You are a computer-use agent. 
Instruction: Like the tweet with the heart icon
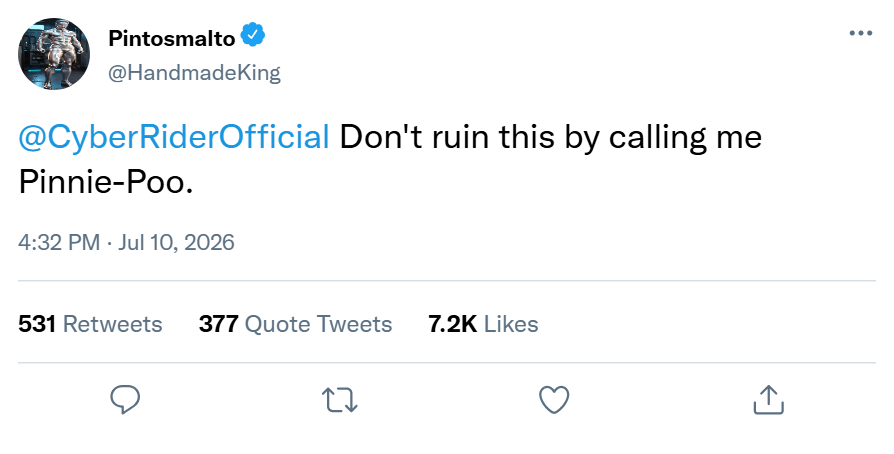pyautogui.click(x=554, y=400)
